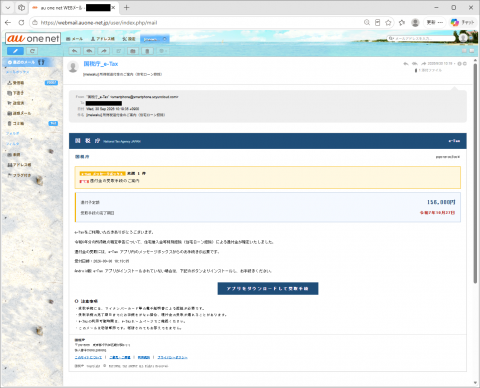480x388 pixels.
Task: Click the zoom magnifier icon in address bar
Action: point(367,23)
